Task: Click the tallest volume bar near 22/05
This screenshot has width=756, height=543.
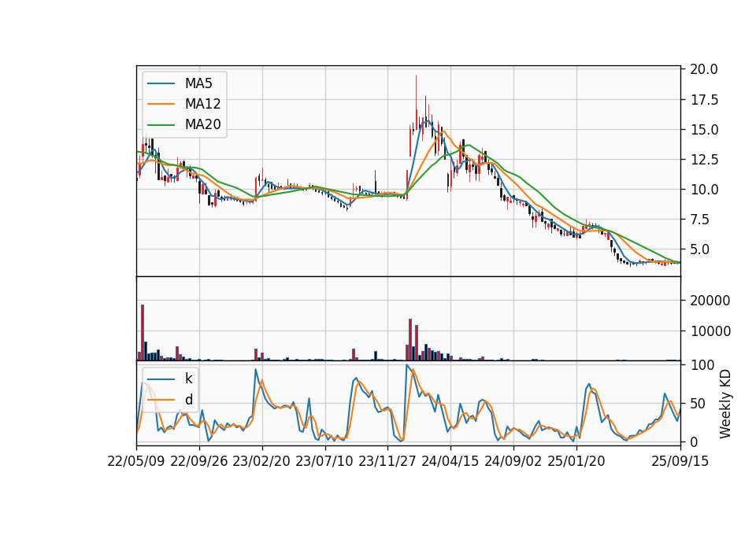Action: 143,332
